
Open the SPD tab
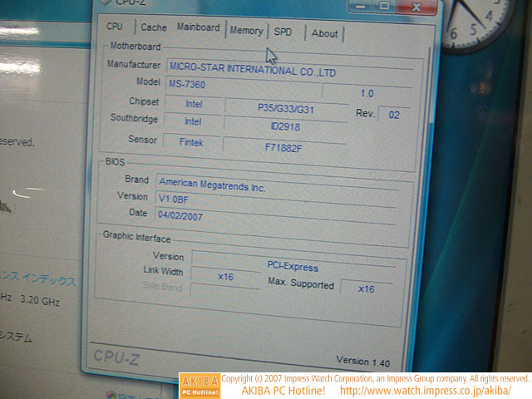[283, 32]
